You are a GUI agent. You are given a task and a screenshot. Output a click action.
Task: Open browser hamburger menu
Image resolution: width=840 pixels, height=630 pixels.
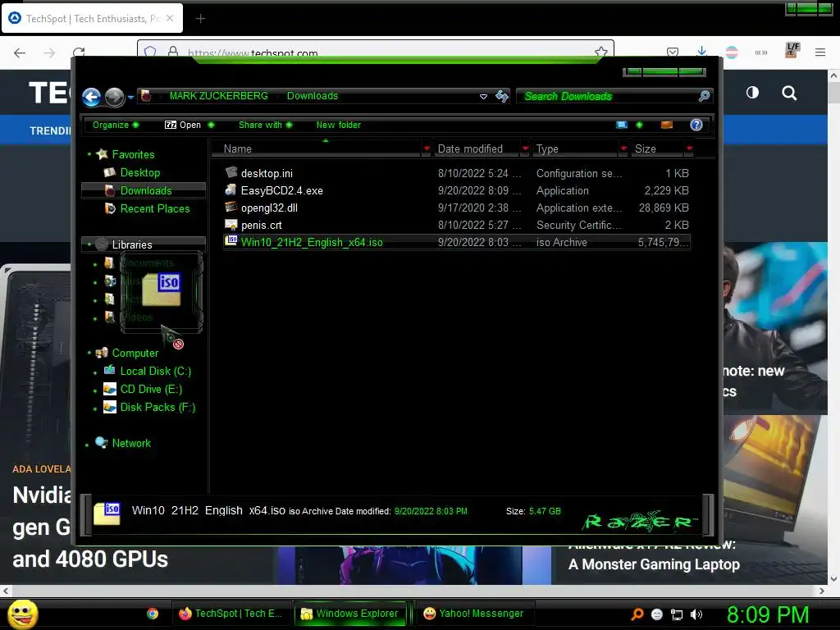pos(820,52)
